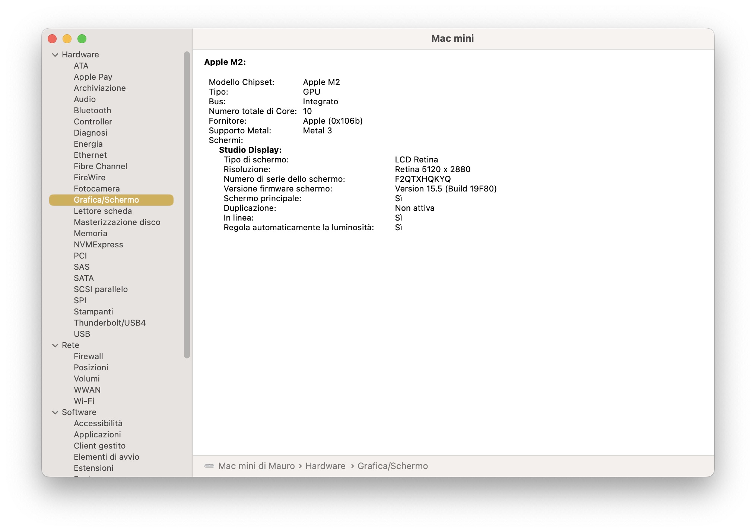This screenshot has width=756, height=532.
Task: Click the Mac mini icon in path bar
Action: [x=209, y=466]
